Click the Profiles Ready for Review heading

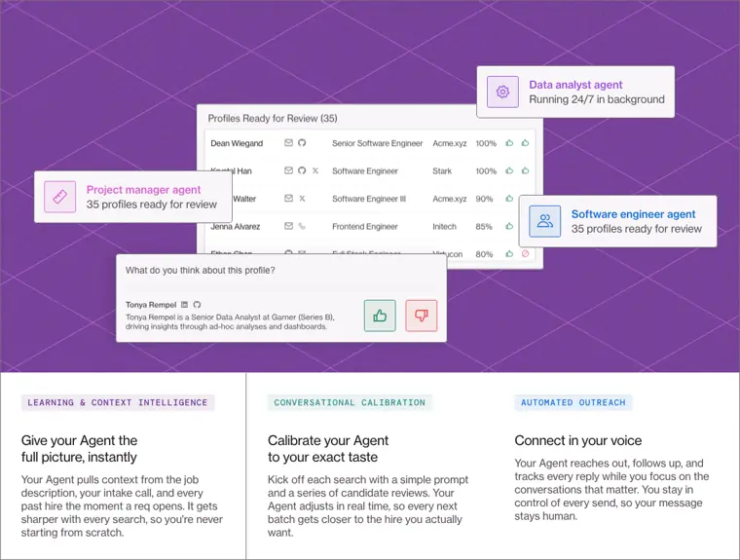click(273, 119)
